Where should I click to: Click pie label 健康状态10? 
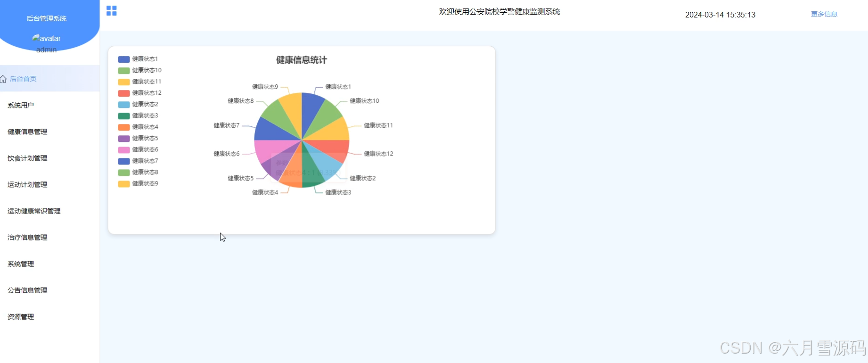click(364, 101)
